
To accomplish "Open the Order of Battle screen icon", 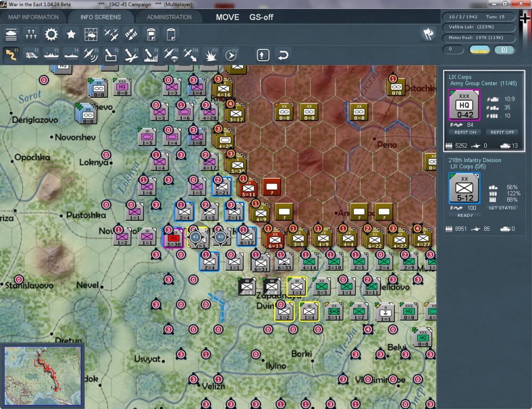I will pyautogui.click(x=11, y=34).
